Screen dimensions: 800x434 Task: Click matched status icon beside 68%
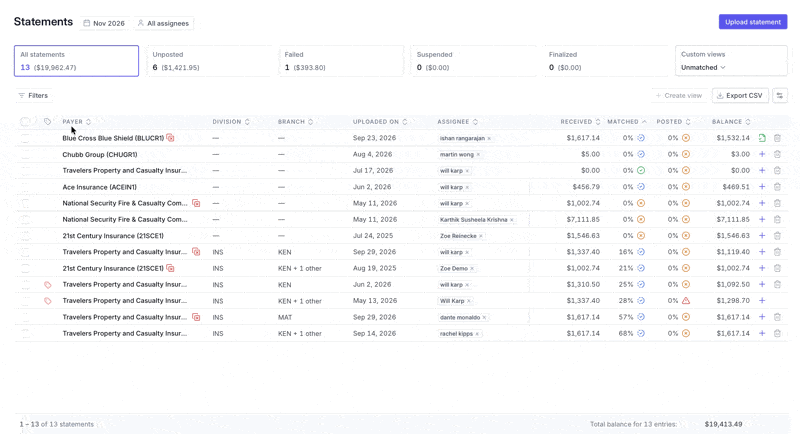(641, 334)
